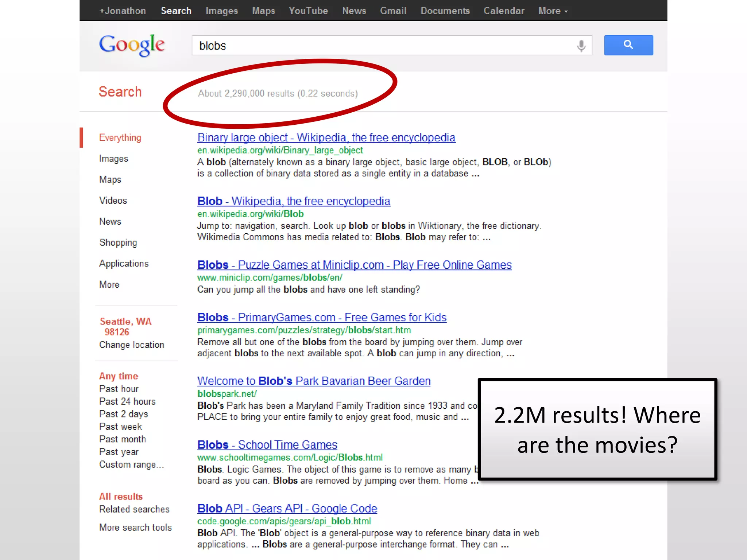Filter results by Applications in sidebar

(x=124, y=264)
